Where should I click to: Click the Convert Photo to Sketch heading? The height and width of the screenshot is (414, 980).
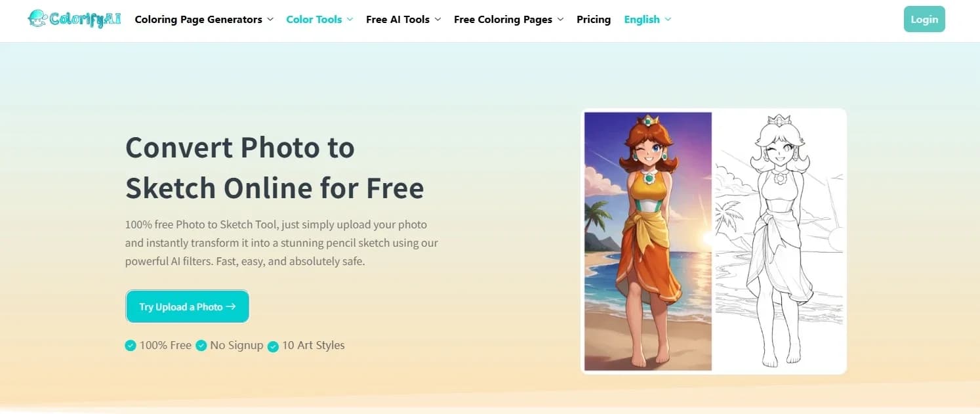(x=275, y=168)
